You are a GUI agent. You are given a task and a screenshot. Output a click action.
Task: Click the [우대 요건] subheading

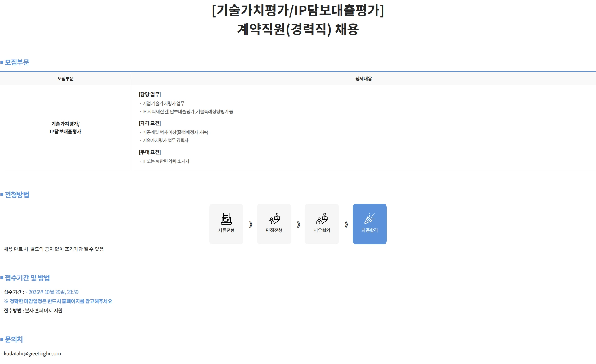(150, 152)
